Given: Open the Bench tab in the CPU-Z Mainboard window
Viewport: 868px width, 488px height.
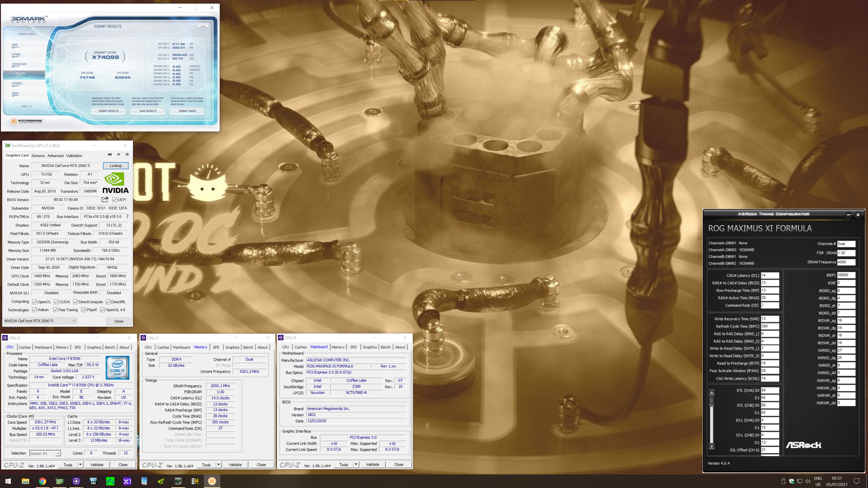Looking at the screenshot, I should coord(385,347).
